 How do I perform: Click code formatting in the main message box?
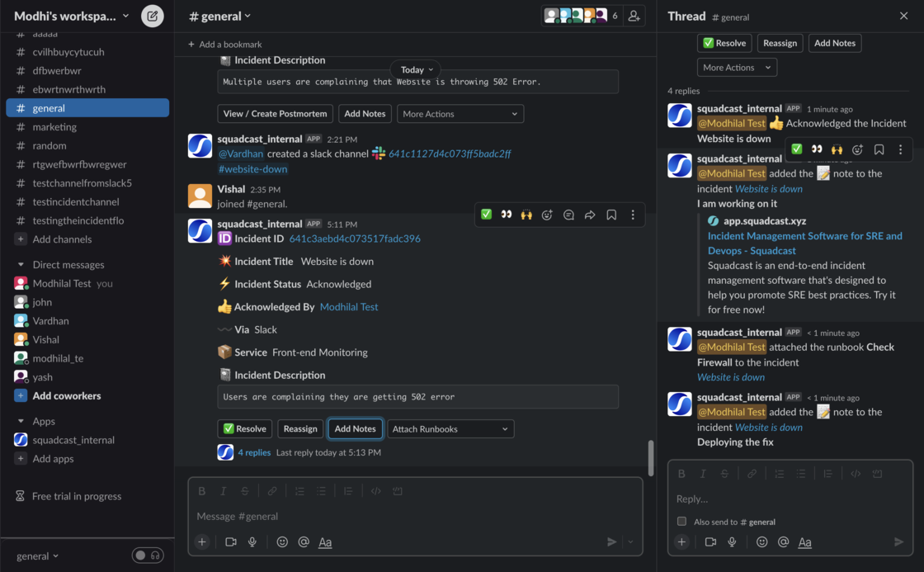375,490
